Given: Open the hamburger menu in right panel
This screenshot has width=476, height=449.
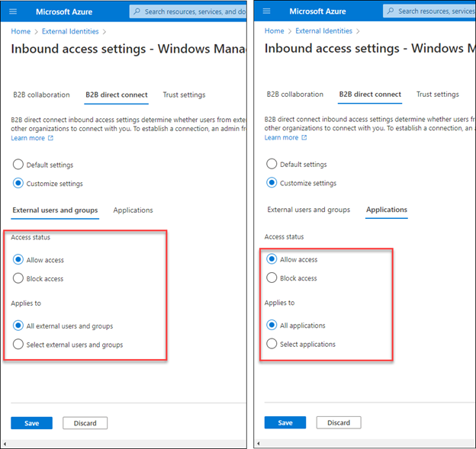Looking at the screenshot, I should 266,11.
